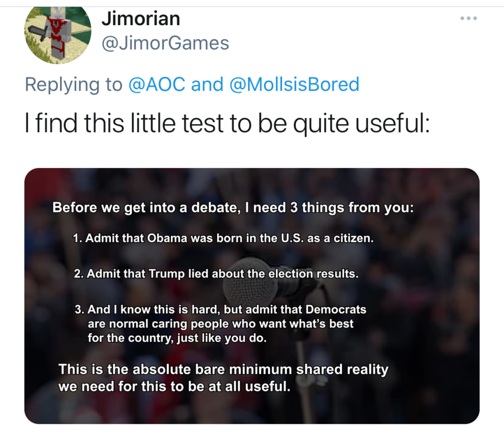Screen dimensions: 504x448
Task: Click the sword in the profile avatar
Action: coord(38,33)
